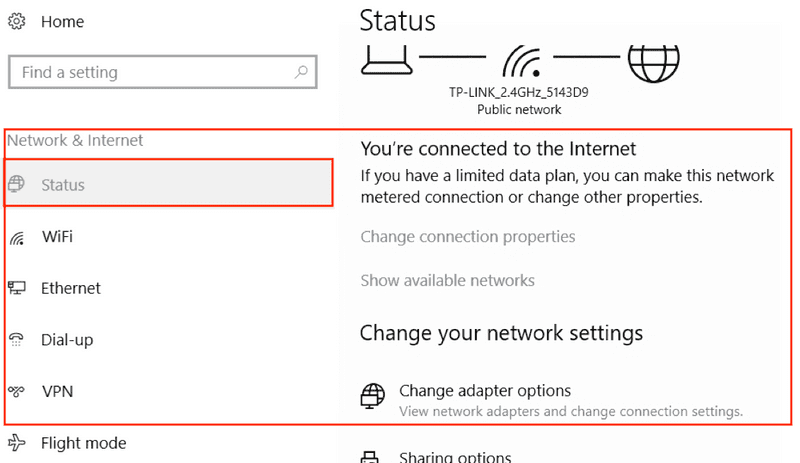The height and width of the screenshot is (463, 800).
Task: Click the Find a setting search box
Action: click(163, 72)
